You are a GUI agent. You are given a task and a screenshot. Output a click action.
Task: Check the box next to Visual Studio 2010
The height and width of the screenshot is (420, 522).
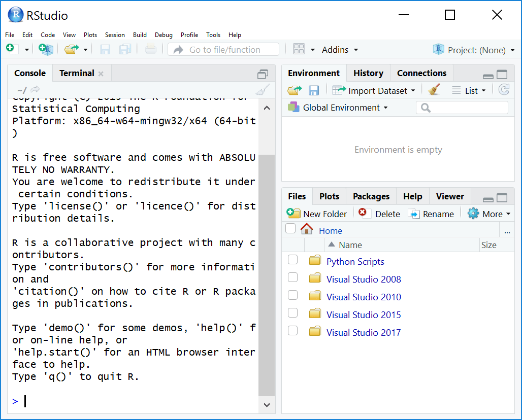[292, 295]
